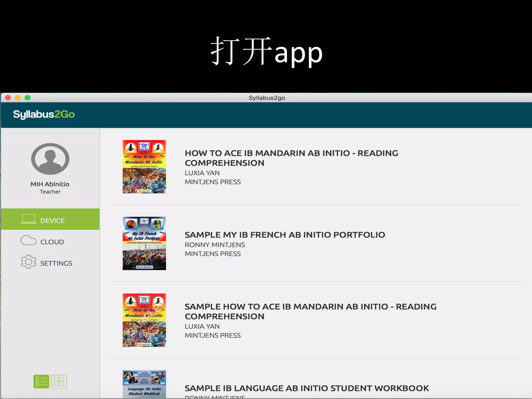The image size is (532, 399).
Task: Click author Ronny Mintjens under French Portfolio
Action: pyautogui.click(x=215, y=245)
